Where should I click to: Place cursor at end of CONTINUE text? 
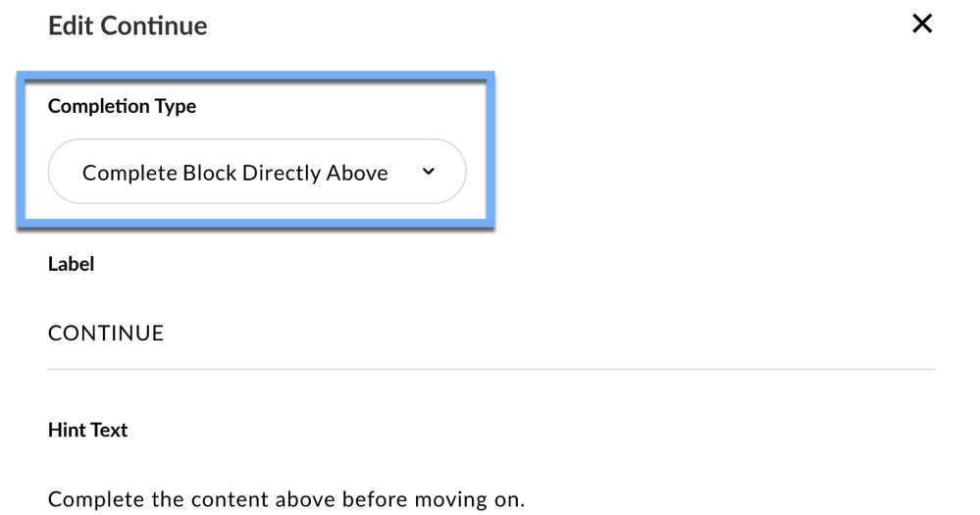[165, 334]
